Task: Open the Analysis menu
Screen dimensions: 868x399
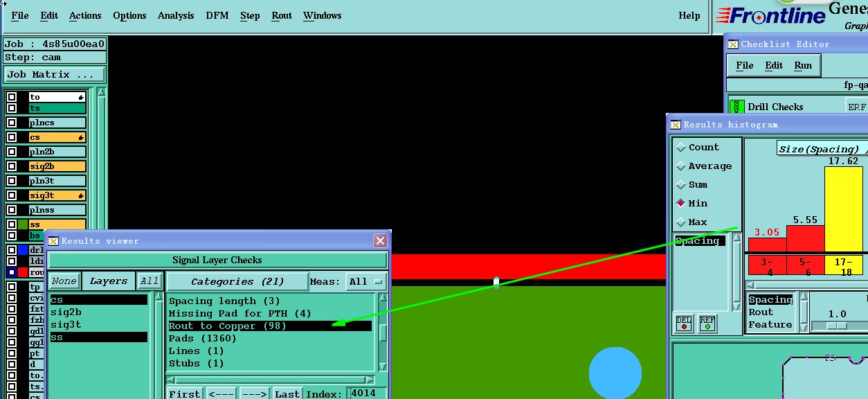Action: (x=176, y=15)
